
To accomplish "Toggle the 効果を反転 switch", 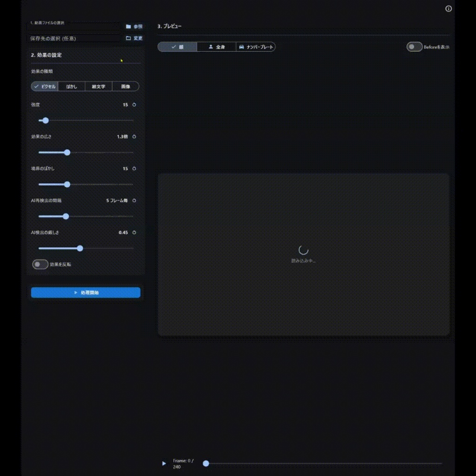I will (x=40, y=264).
